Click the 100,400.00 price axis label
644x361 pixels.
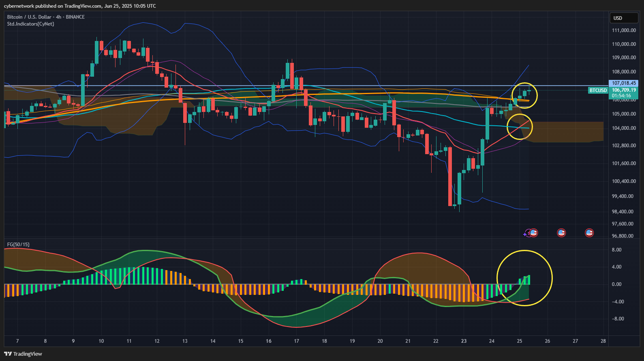tap(624, 181)
